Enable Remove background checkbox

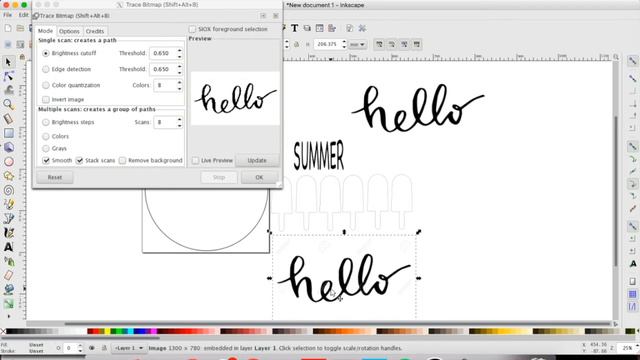tap(122, 160)
